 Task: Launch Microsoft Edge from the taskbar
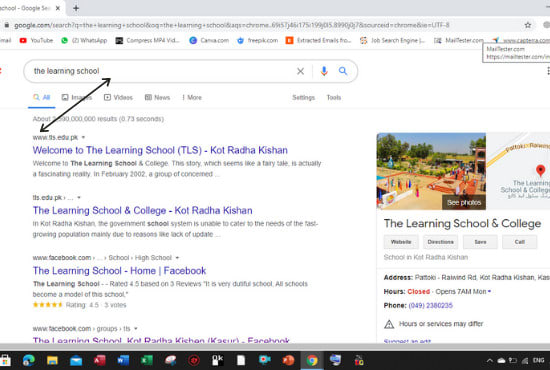click(29, 360)
